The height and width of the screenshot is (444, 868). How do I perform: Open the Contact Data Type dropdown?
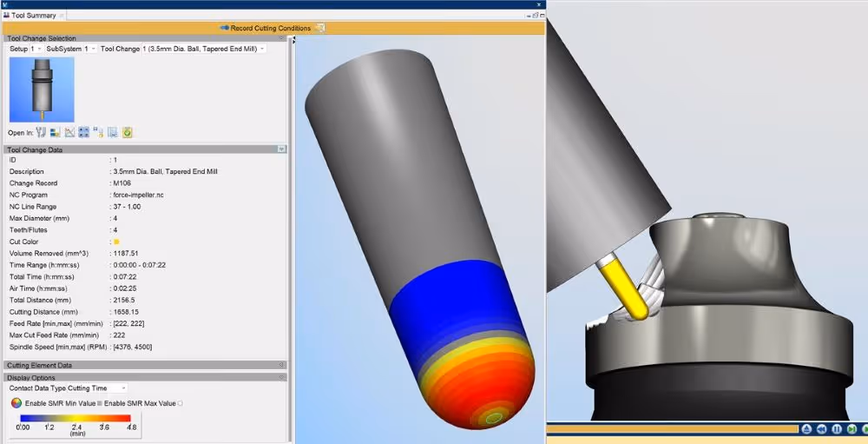pos(97,388)
